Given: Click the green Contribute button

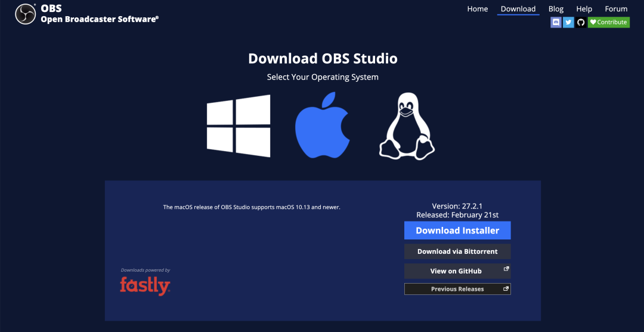Looking at the screenshot, I should click(609, 22).
